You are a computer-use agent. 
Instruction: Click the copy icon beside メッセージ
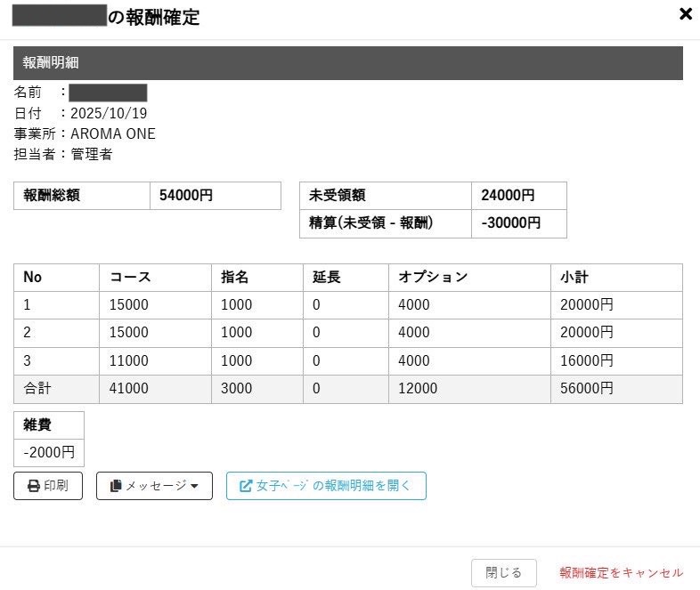pyautogui.click(x=116, y=486)
